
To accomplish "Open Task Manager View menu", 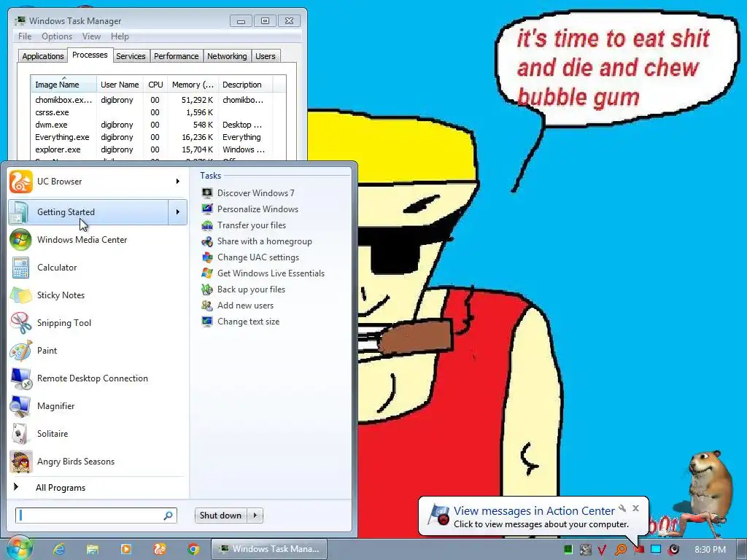I will coord(91,36).
